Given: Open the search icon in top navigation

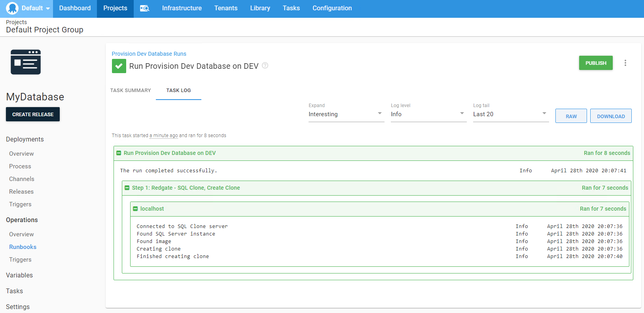Looking at the screenshot, I should click(144, 8).
